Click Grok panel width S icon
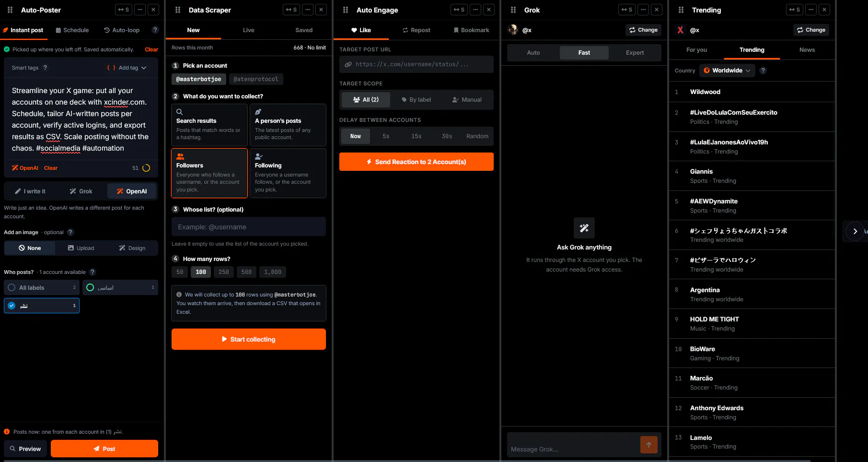Screen dimensions: 868x462 pyautogui.click(x=627, y=10)
